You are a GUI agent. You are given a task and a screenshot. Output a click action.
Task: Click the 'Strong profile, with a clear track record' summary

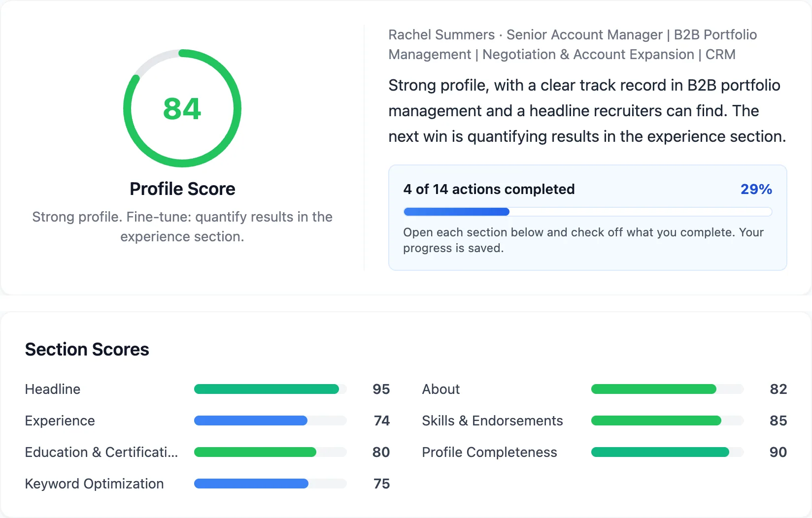pos(587,111)
